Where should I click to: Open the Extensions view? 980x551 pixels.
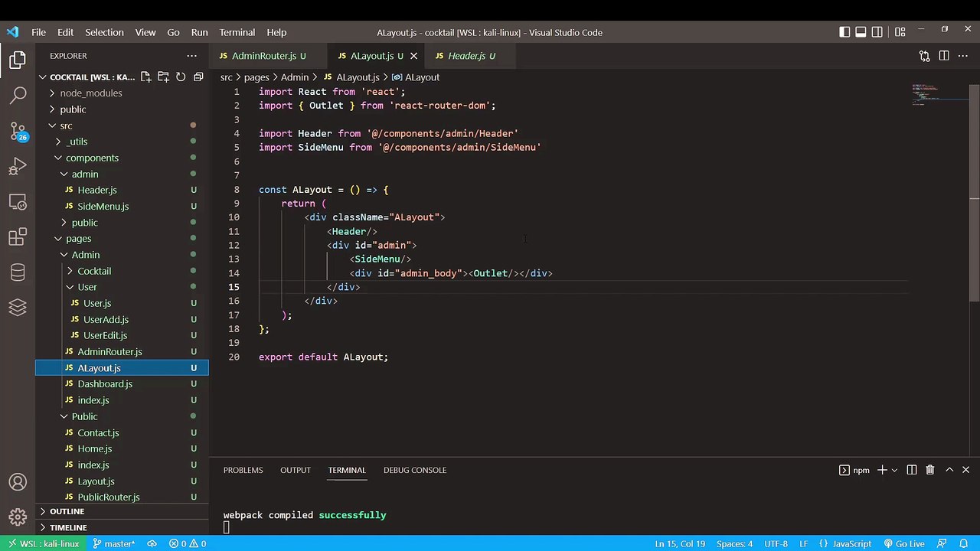(x=18, y=238)
